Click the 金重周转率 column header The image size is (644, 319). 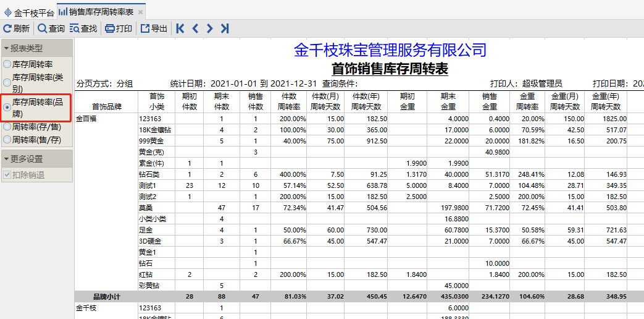tap(527, 101)
